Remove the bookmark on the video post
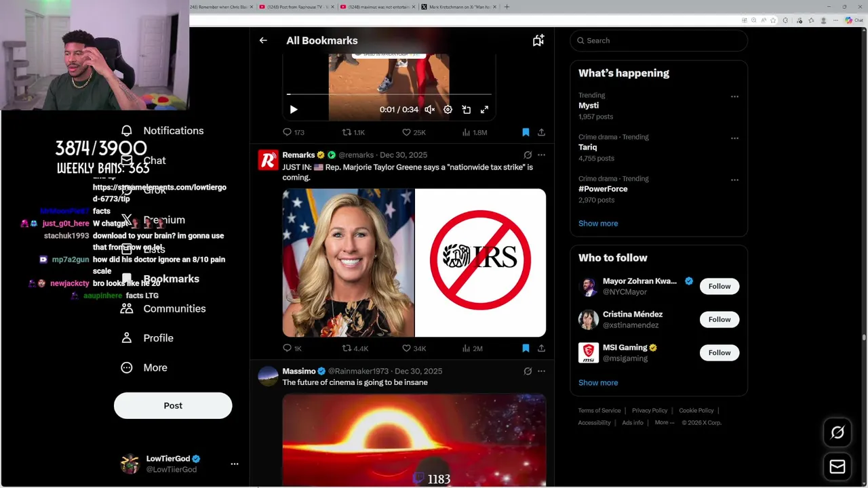Screen dimensions: 868x488 [x=526, y=132]
